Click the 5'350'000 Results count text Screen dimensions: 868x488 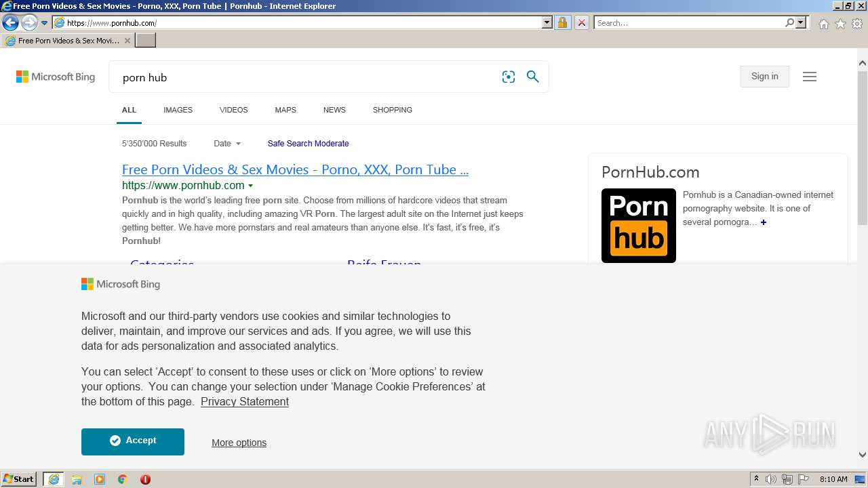(x=154, y=144)
